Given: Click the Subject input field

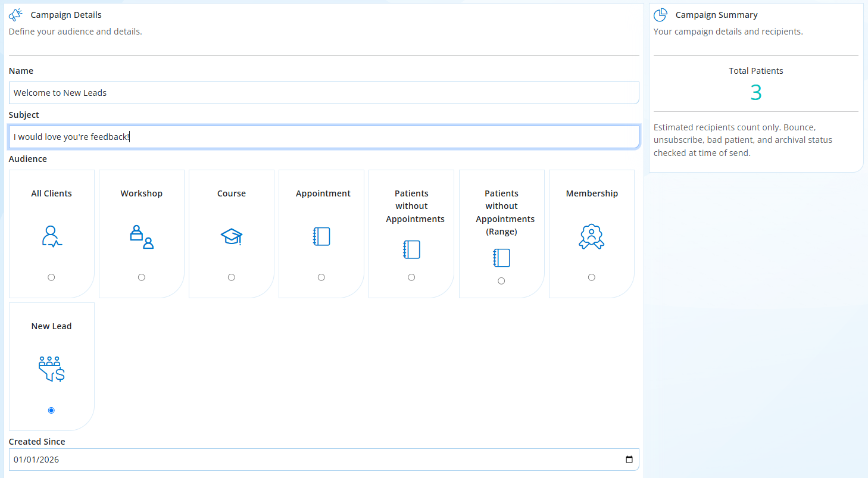Looking at the screenshot, I should pyautogui.click(x=324, y=137).
